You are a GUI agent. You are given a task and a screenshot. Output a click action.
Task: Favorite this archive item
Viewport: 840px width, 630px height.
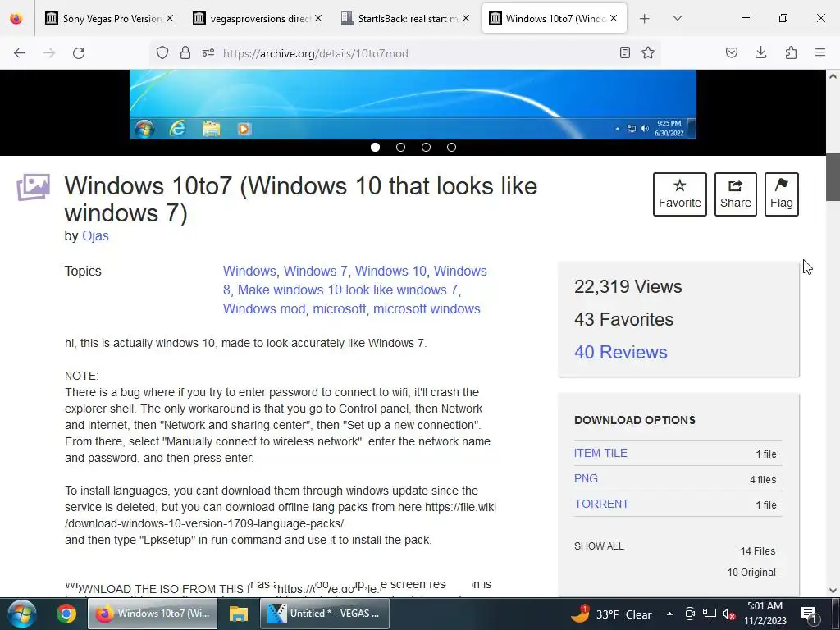tap(680, 194)
